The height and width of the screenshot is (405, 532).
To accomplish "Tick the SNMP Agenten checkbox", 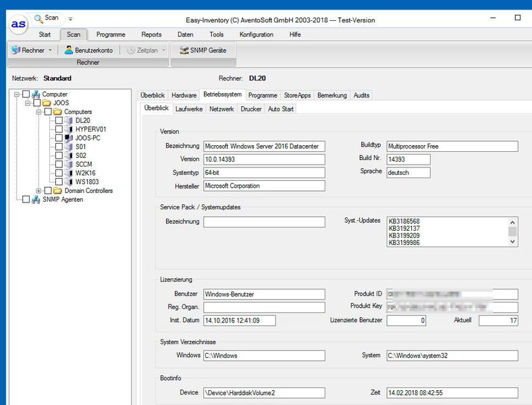I will click(26, 199).
